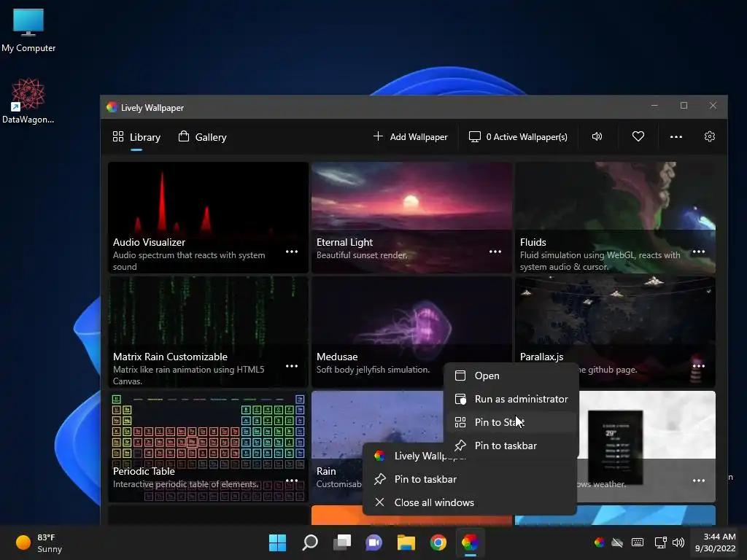Choose Close all windows
The image size is (747, 560).
click(x=469, y=502)
